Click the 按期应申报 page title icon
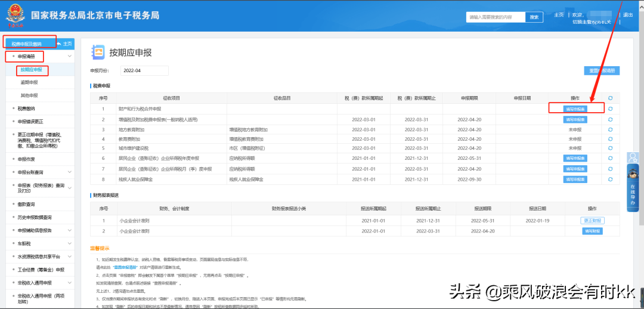This screenshot has height=309, width=644. pyautogui.click(x=98, y=52)
